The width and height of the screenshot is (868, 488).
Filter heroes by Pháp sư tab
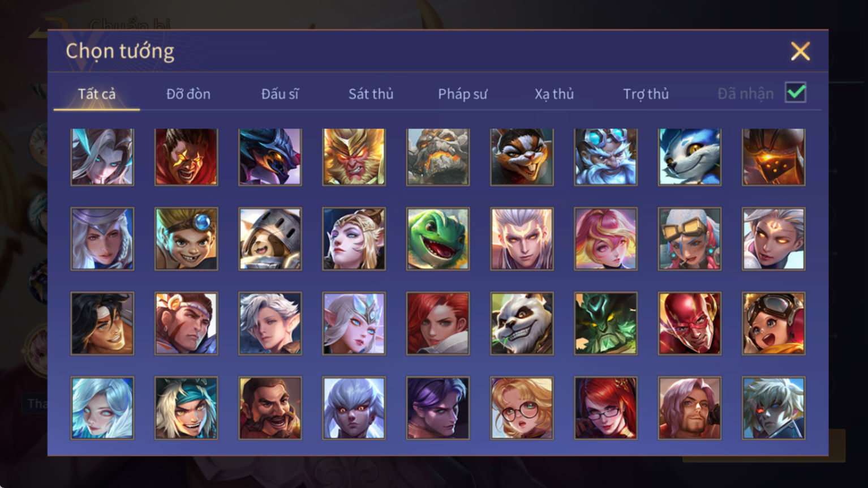pos(462,94)
